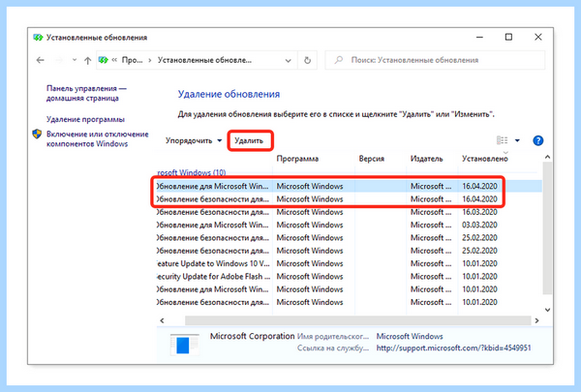Refresh the installed updates list

click(307, 60)
